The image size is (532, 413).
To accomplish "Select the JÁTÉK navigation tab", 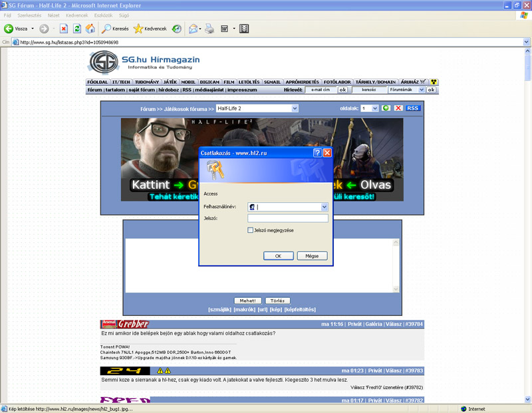I will (x=170, y=82).
